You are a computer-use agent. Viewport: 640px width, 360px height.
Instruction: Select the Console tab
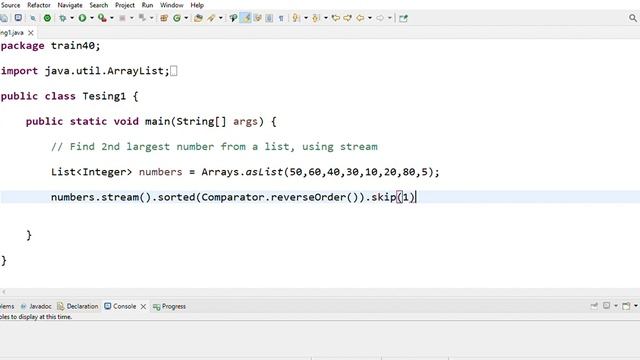[120, 306]
